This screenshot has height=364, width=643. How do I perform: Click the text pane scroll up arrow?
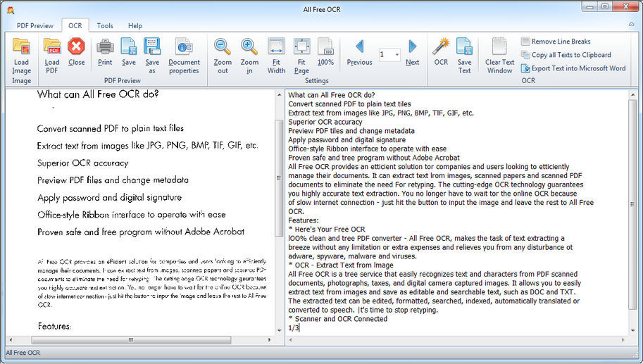coord(632,94)
